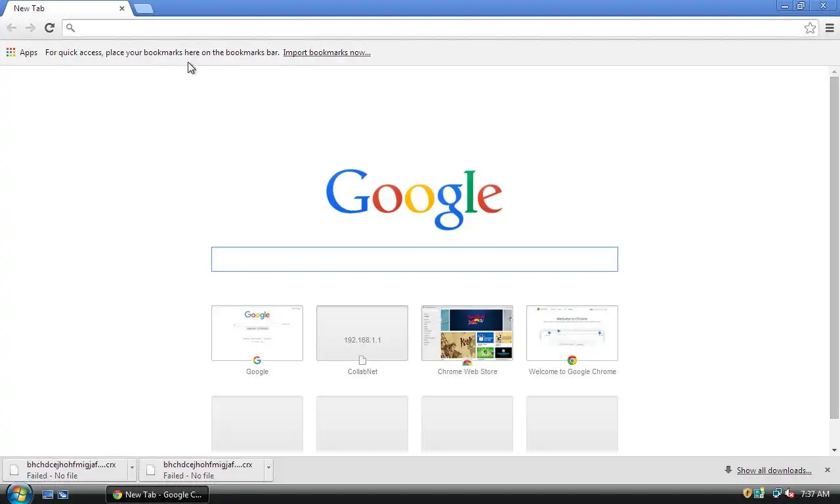Click Switch between windows quick launch icon
The width and height of the screenshot is (840, 504).
(63, 494)
